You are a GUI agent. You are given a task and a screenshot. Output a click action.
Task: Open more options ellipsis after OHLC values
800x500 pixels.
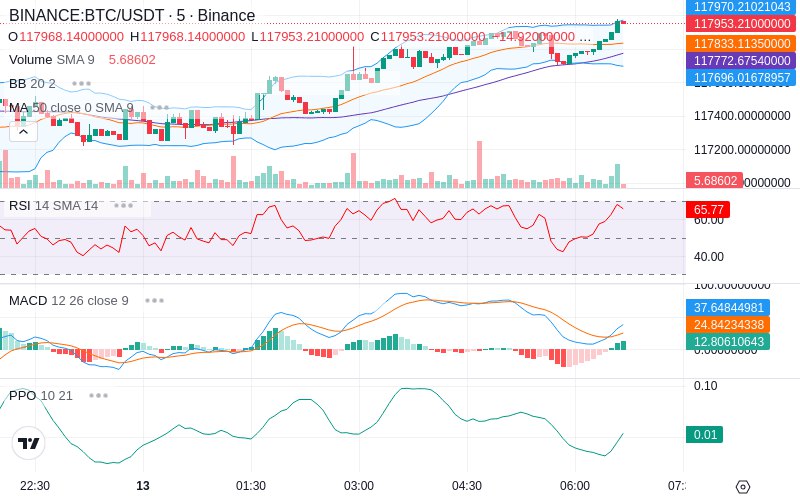(x=585, y=37)
